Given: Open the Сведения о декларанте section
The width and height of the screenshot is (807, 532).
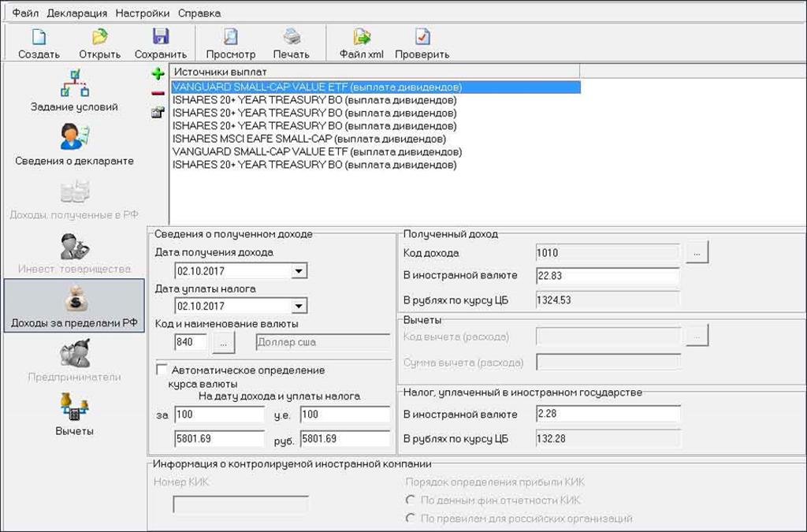Looking at the screenshot, I should [x=75, y=144].
